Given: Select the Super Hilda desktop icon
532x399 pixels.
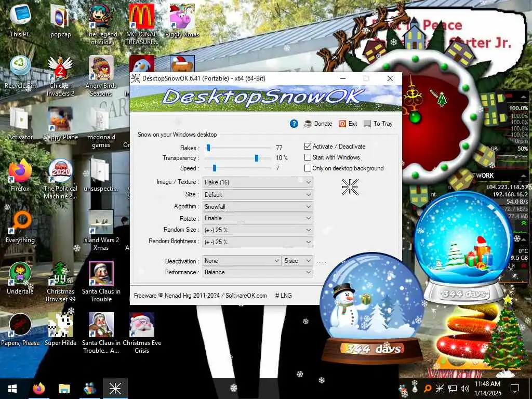Looking at the screenshot, I should click(60, 330).
